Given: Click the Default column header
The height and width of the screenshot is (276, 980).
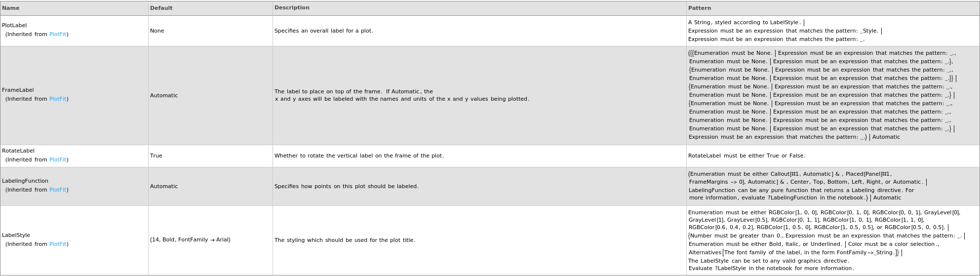Looking at the screenshot, I should point(161,8).
